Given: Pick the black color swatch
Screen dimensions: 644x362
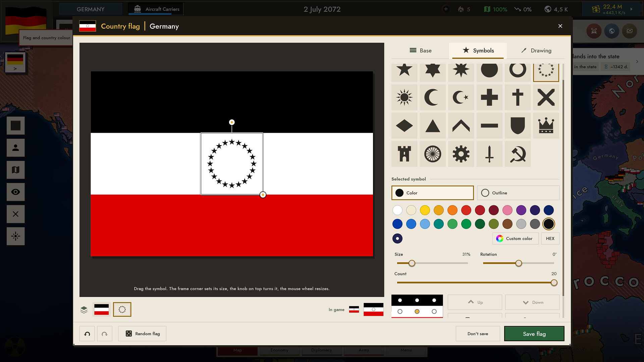Looking at the screenshot, I should 549,224.
